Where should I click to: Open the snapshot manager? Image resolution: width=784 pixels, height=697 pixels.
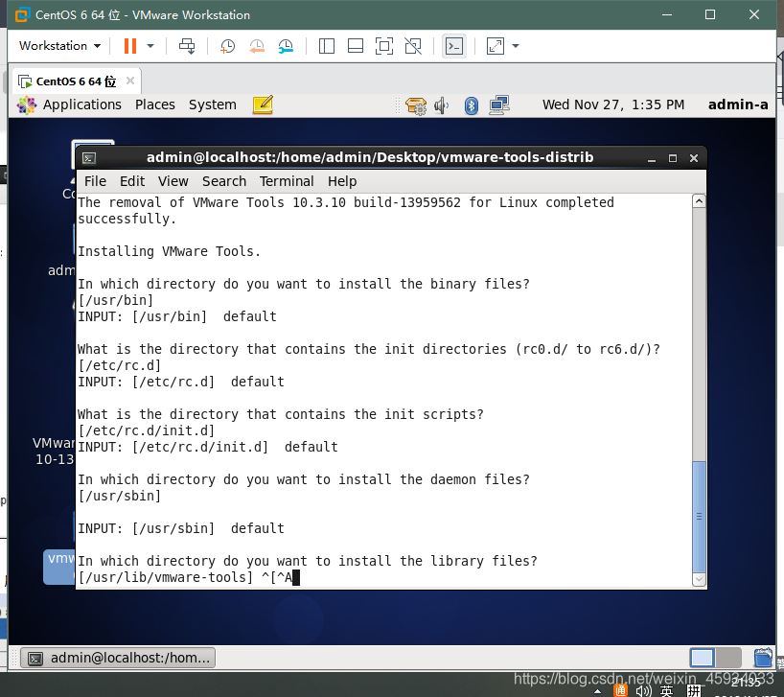(286, 46)
